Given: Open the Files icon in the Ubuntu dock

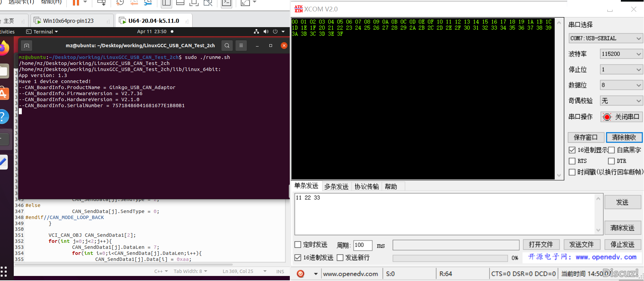Looking at the screenshot, I should click(4, 71).
